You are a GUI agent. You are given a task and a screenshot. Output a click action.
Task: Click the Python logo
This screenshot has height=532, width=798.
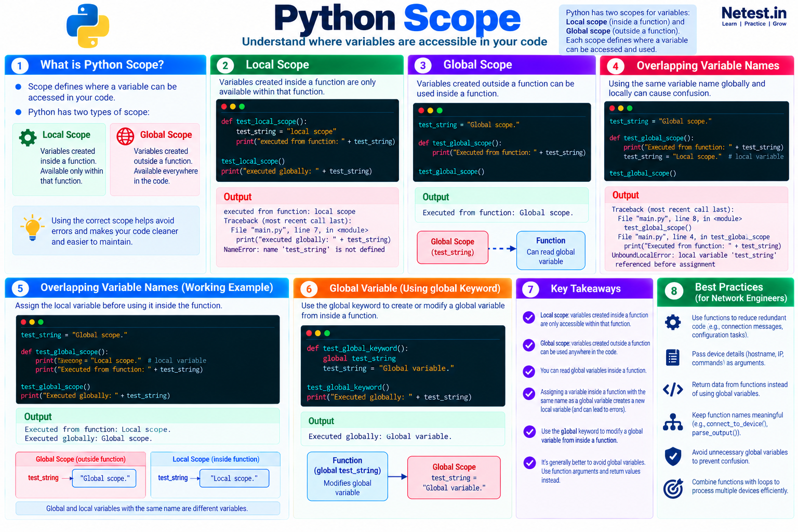point(88,26)
